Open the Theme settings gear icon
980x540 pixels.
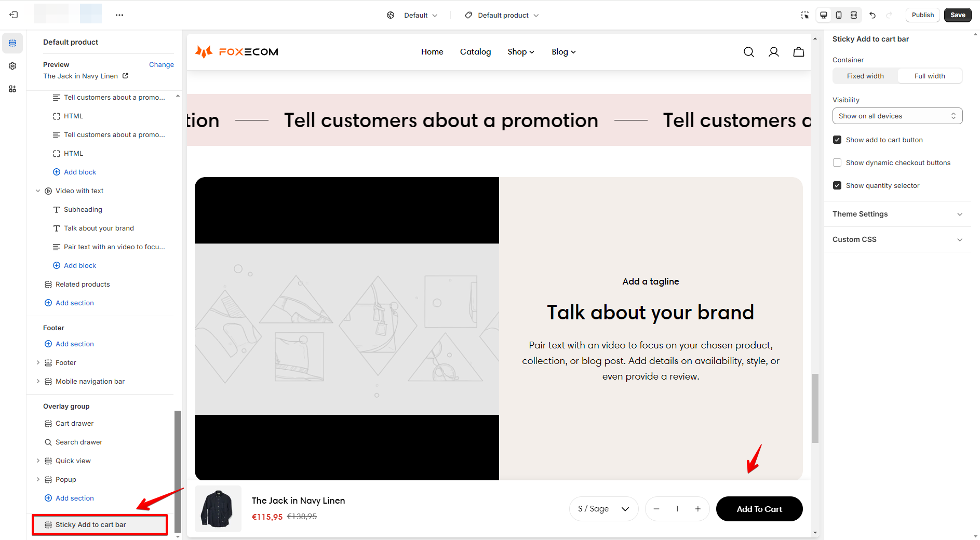(x=12, y=66)
